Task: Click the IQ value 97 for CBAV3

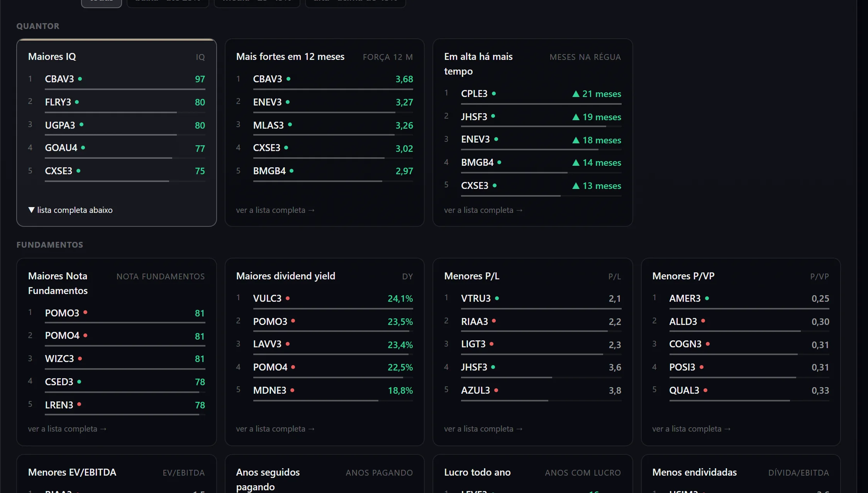Action: [x=200, y=79]
